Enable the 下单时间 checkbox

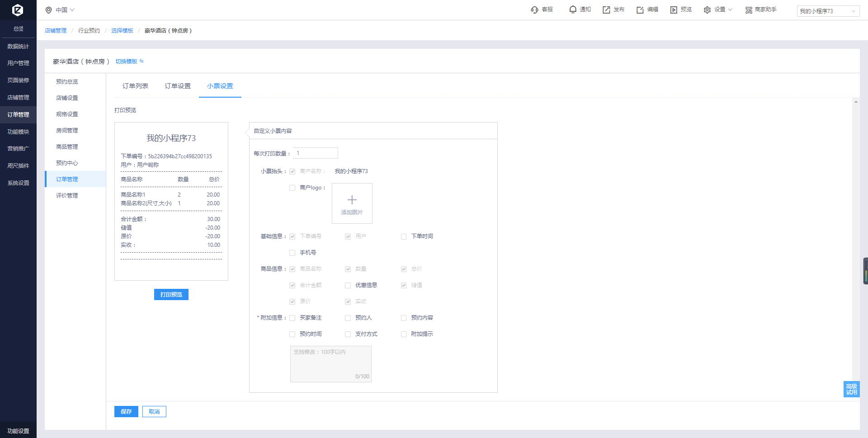click(404, 236)
